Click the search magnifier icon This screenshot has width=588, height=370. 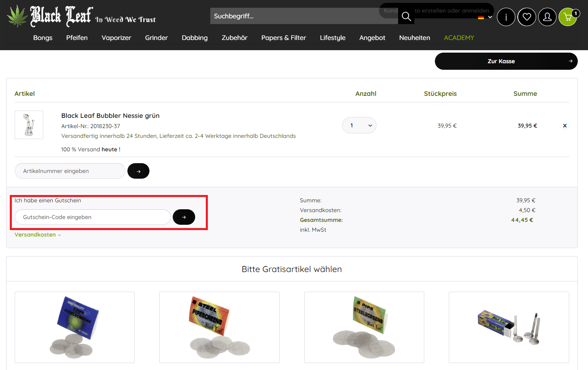tap(406, 16)
